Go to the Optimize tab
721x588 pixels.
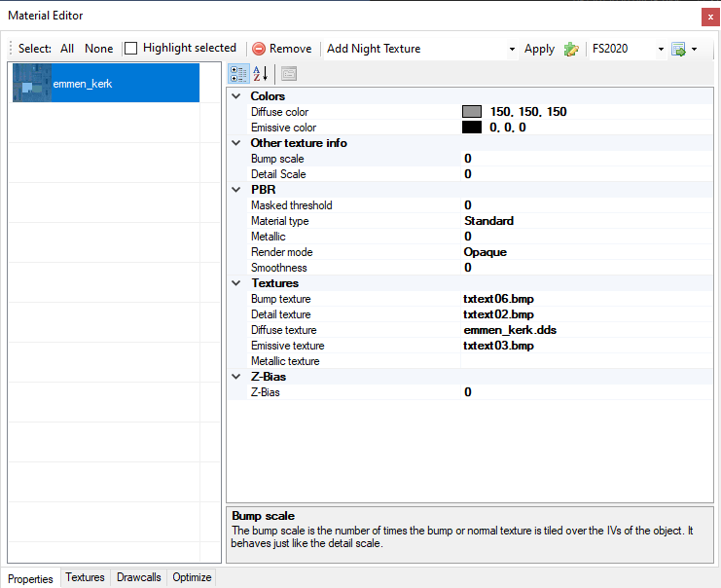[192, 577]
